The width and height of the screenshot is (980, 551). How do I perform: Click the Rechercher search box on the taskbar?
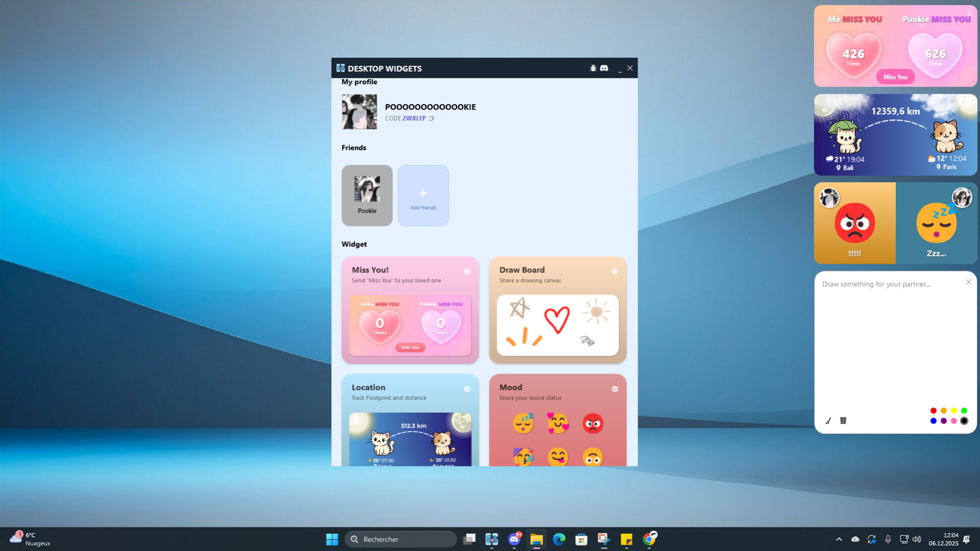pos(401,539)
